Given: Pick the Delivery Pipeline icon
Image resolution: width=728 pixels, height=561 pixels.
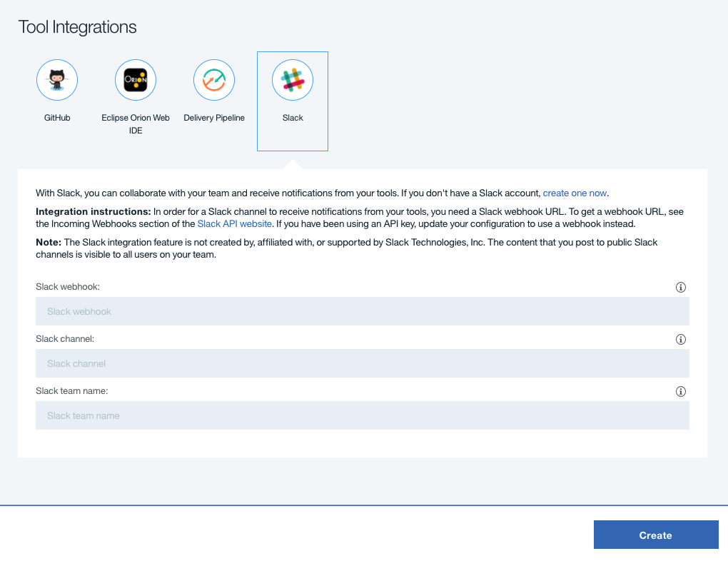Looking at the screenshot, I should coord(214,80).
